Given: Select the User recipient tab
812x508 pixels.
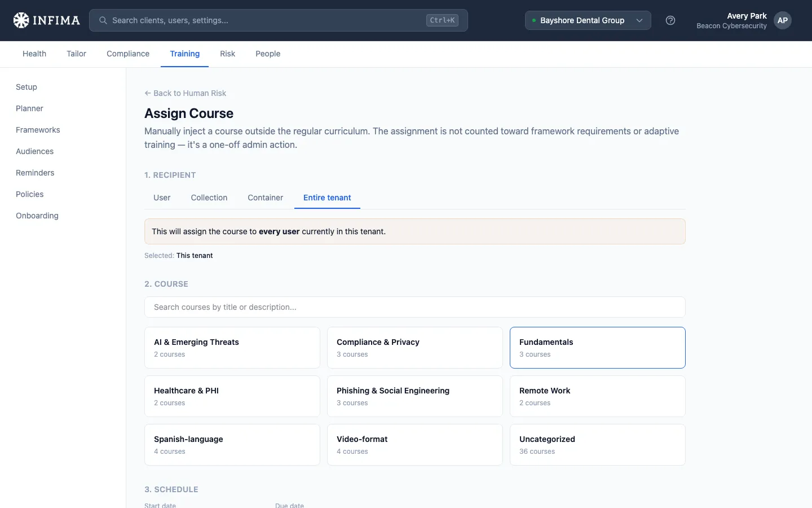Looking at the screenshot, I should 162,198.
